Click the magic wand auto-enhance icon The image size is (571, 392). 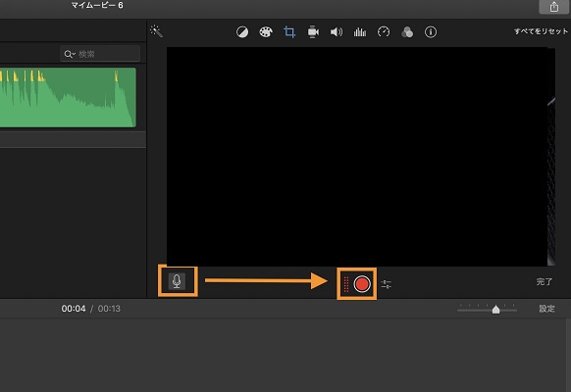pos(157,31)
